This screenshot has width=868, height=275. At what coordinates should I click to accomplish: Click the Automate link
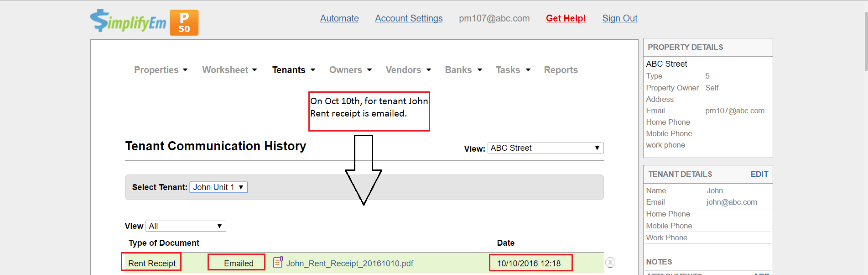[x=339, y=18]
